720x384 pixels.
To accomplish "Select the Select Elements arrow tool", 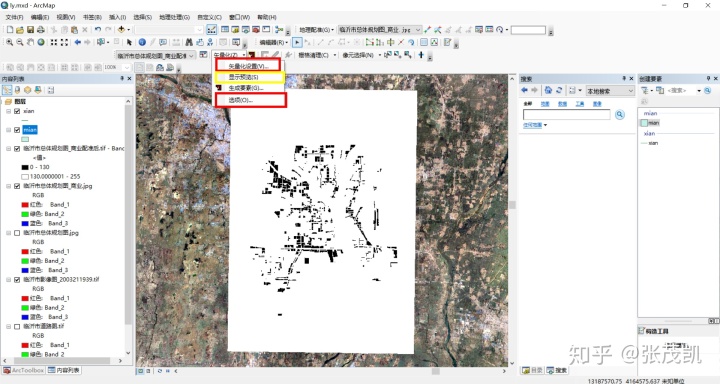I will (x=129, y=42).
